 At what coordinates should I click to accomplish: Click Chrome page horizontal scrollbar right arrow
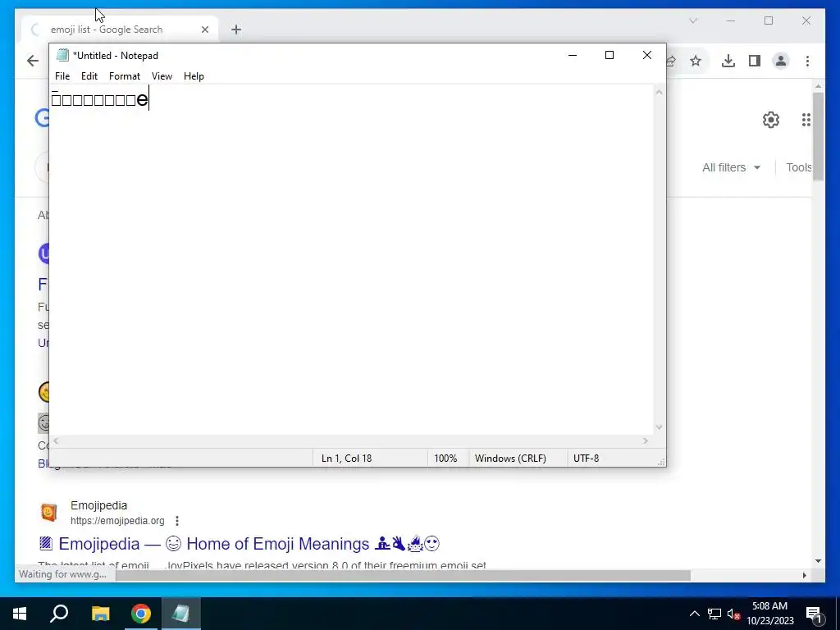(x=804, y=575)
